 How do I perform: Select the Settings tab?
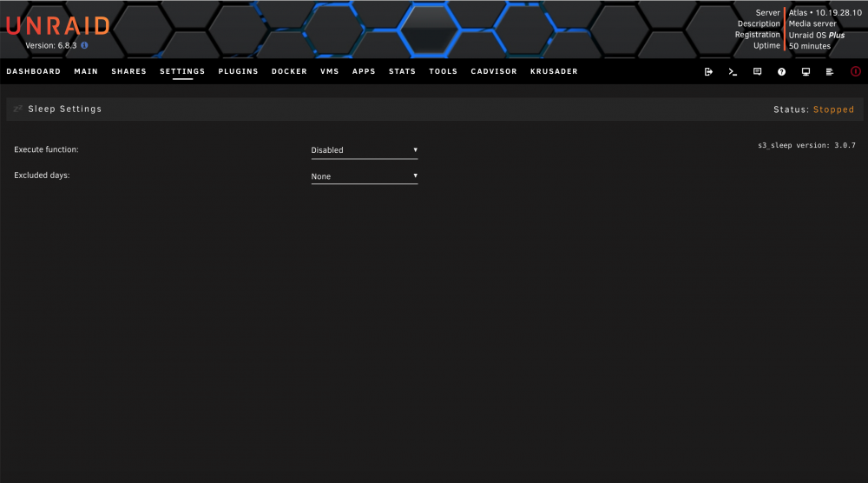(182, 71)
